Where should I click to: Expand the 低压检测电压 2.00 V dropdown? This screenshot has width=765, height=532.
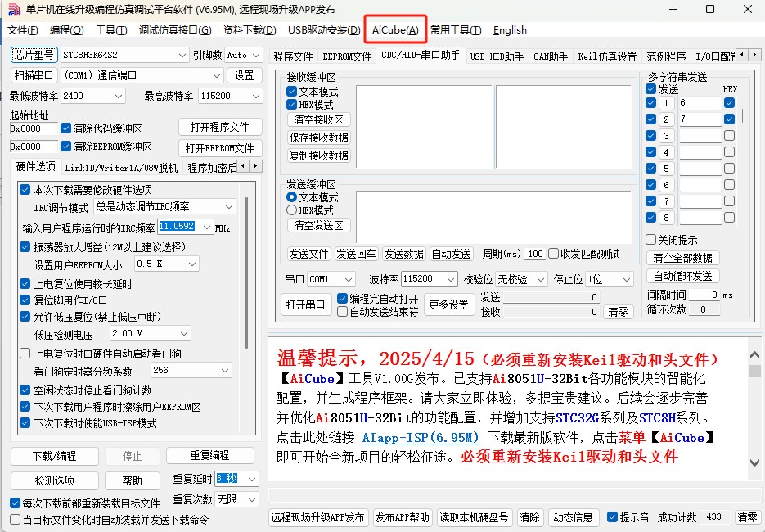184,333
